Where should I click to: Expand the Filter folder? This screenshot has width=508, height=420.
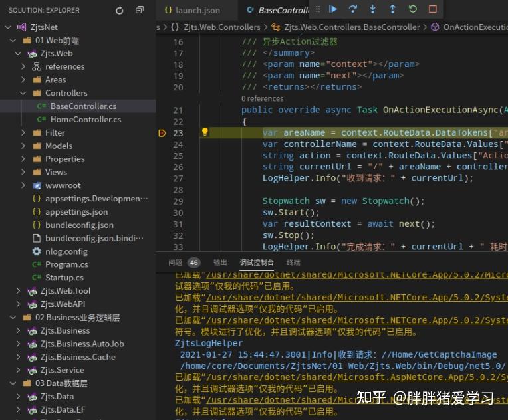pos(23,133)
